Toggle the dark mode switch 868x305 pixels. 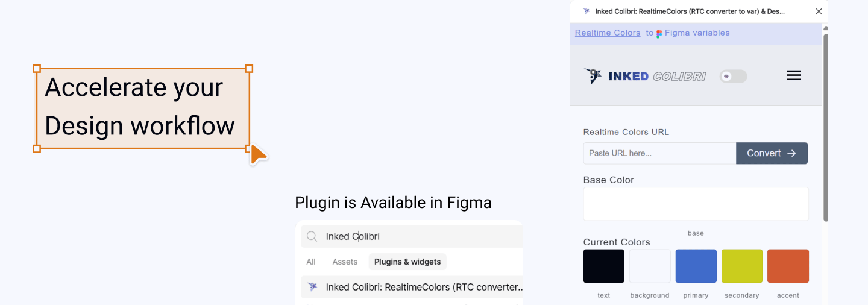tap(733, 76)
